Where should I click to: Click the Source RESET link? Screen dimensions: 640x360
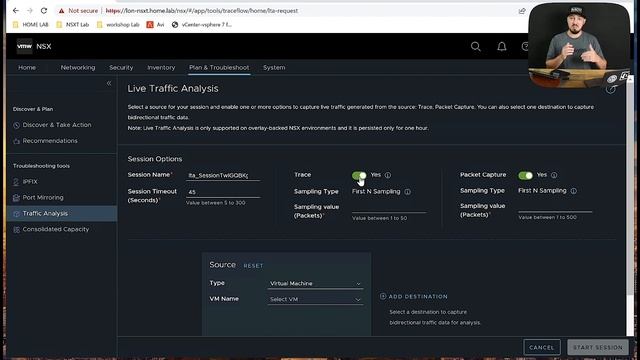253,266
